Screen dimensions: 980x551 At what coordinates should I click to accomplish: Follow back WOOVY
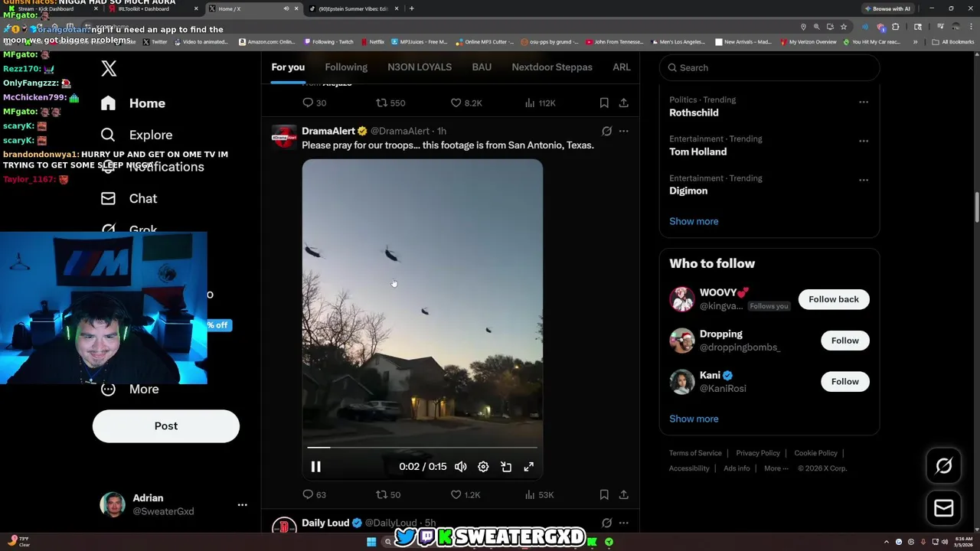click(x=834, y=299)
